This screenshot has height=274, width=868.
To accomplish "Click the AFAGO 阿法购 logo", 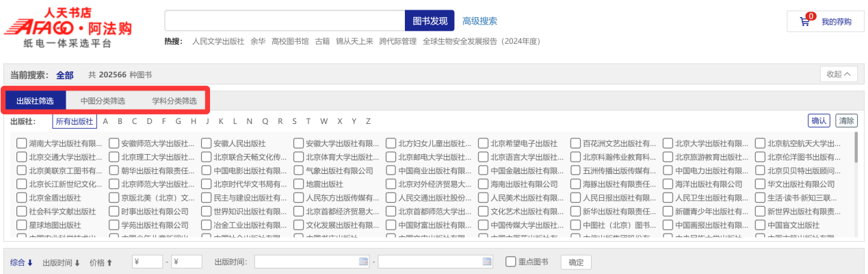I will pos(68,29).
